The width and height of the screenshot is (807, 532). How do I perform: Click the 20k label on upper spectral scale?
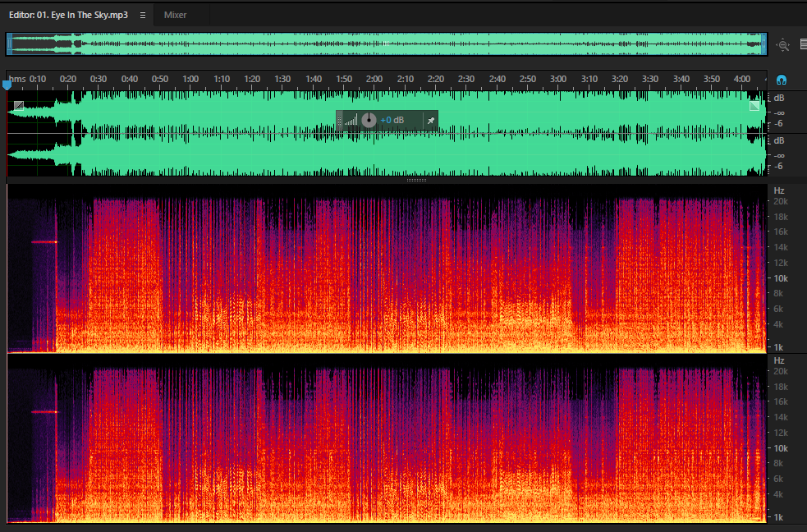pos(781,202)
